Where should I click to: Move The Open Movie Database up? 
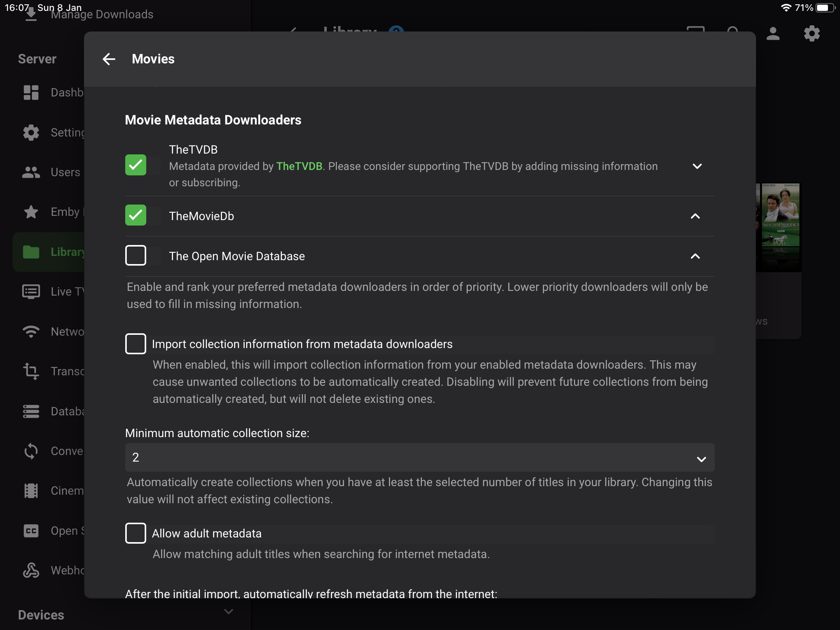(695, 256)
